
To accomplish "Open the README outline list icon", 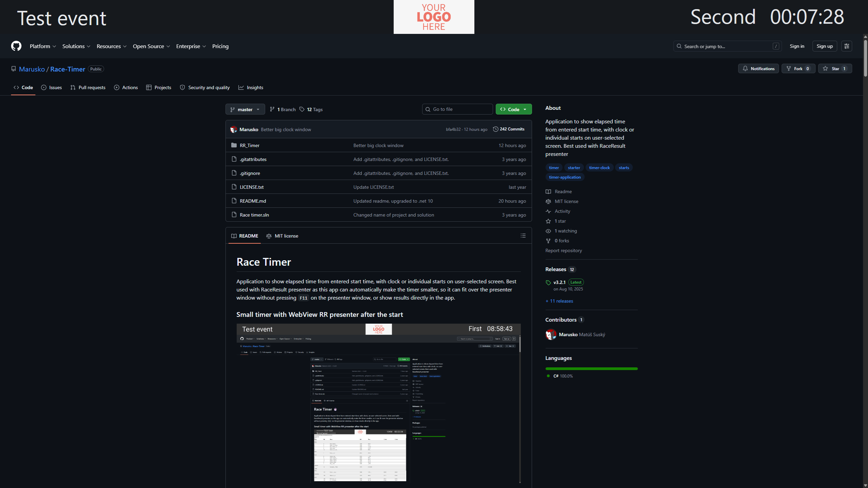I will [523, 236].
